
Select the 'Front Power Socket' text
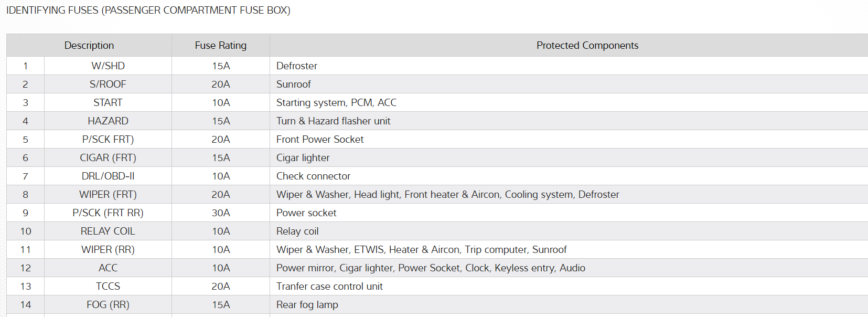[320, 140]
